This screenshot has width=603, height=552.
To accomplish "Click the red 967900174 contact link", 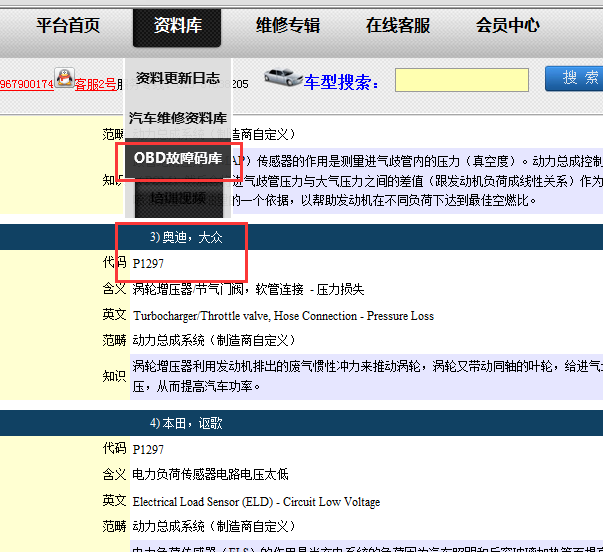I will (x=27, y=84).
